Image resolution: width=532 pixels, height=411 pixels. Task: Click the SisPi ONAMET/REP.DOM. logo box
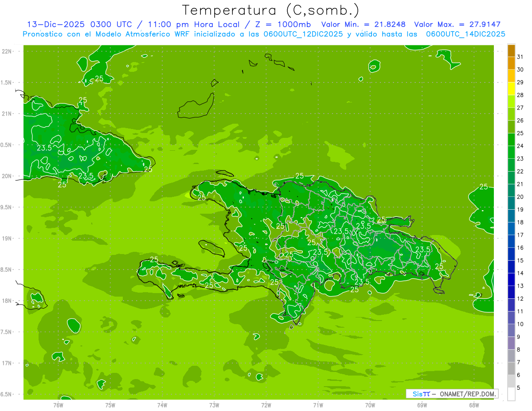452,394
